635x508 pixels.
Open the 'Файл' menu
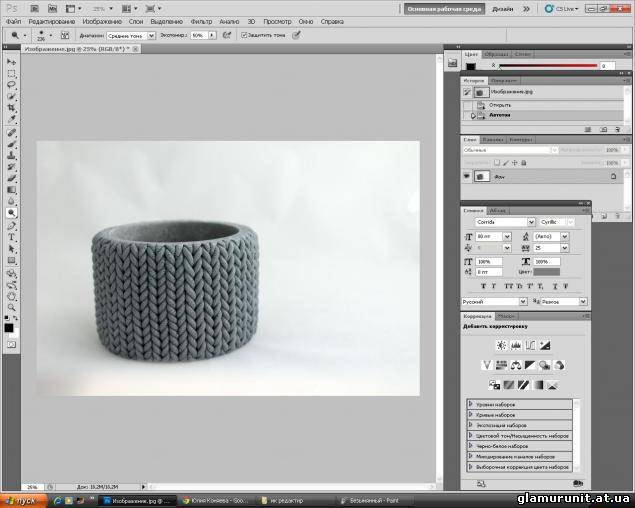click(13, 21)
